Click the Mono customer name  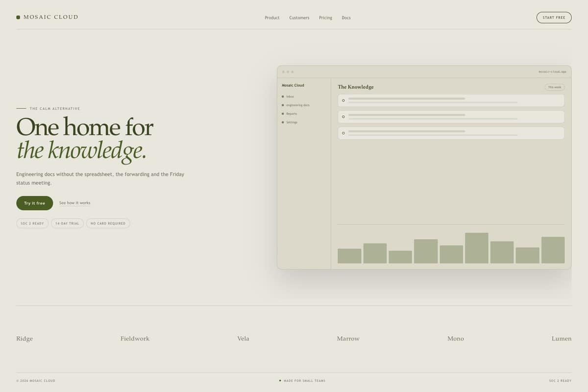pos(456,339)
